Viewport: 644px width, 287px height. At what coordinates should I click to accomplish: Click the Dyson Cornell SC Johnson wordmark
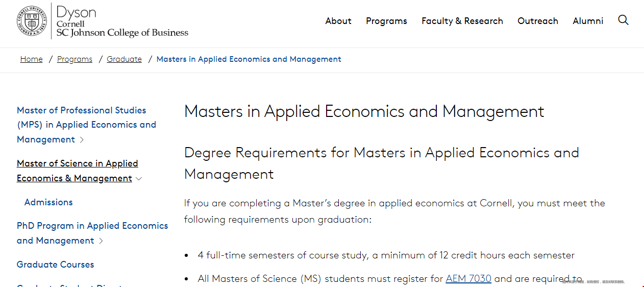[122, 21]
